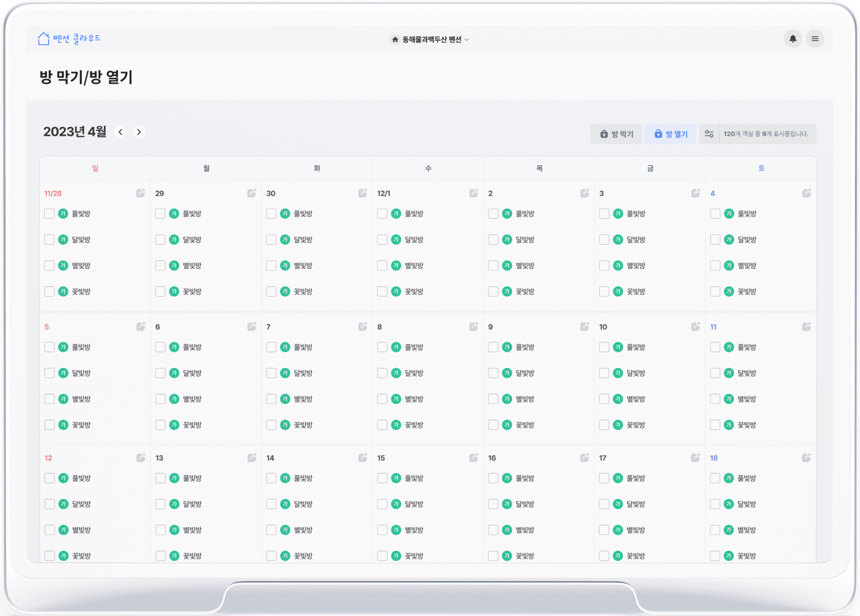Open the hamburger menu icon
Screen dimensions: 860x616
(815, 39)
